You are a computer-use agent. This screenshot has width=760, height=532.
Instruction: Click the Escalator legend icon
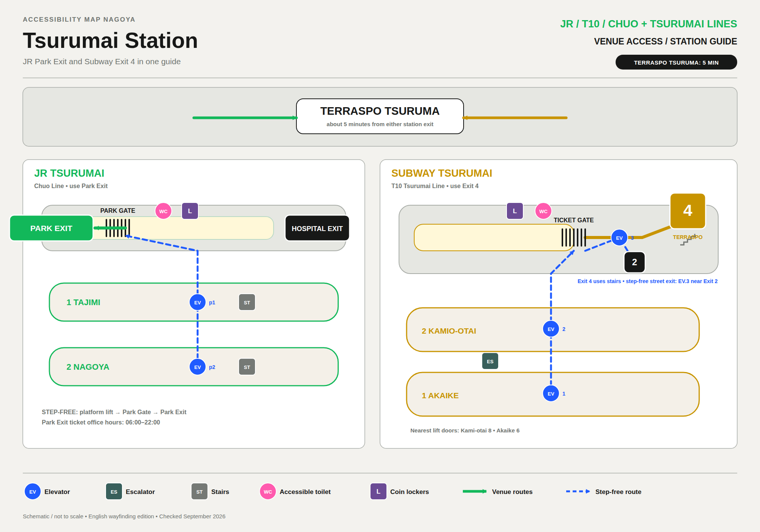coord(114,491)
